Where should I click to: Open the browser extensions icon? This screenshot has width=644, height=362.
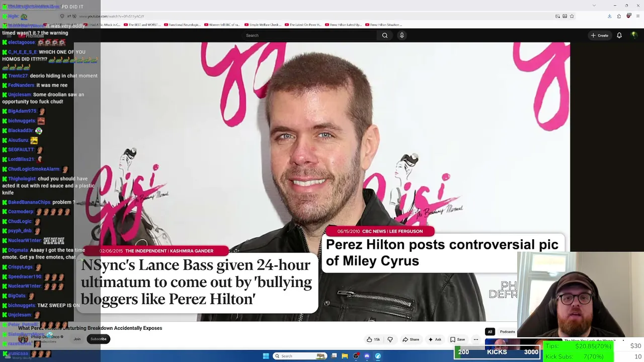tap(619, 16)
